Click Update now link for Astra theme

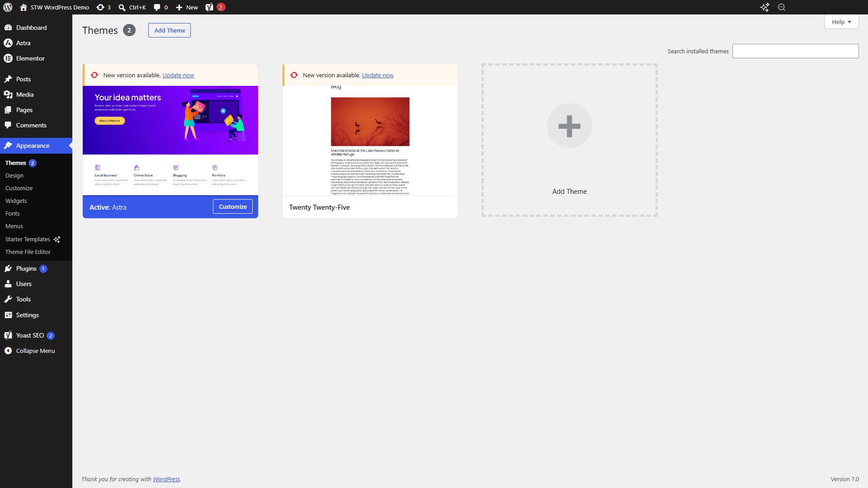(178, 75)
